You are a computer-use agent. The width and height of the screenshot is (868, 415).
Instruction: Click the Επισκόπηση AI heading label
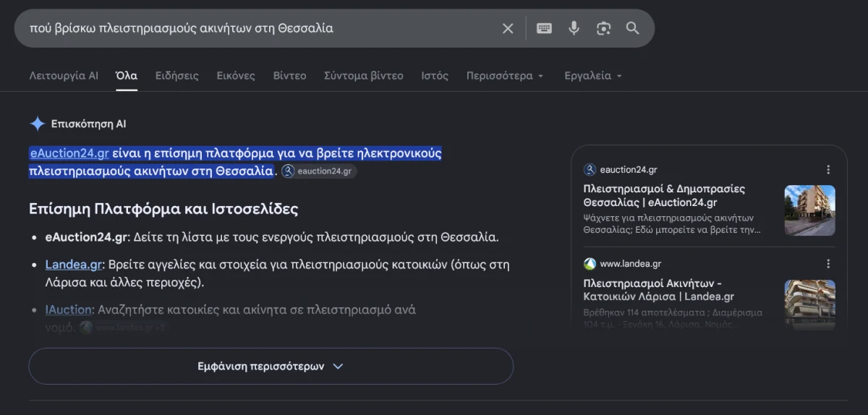(88, 124)
